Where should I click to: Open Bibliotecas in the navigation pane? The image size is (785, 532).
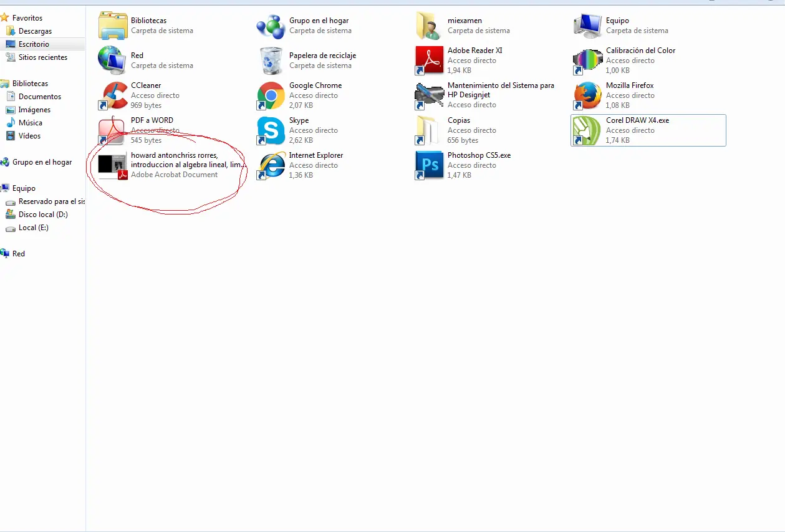pos(30,84)
